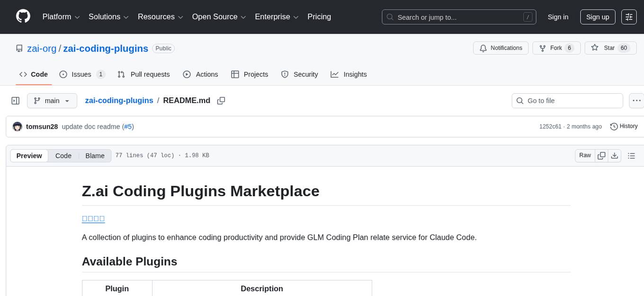Click the Go to file search field

point(567,100)
